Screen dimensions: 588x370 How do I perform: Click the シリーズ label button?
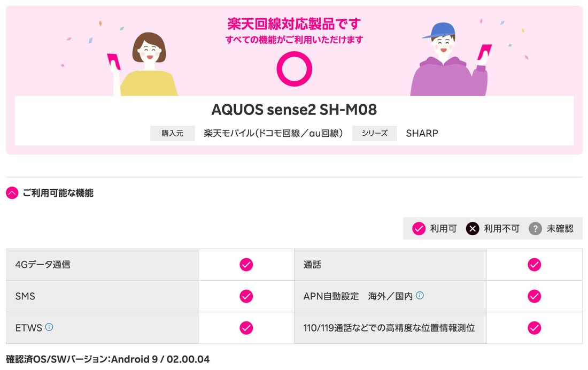(374, 133)
